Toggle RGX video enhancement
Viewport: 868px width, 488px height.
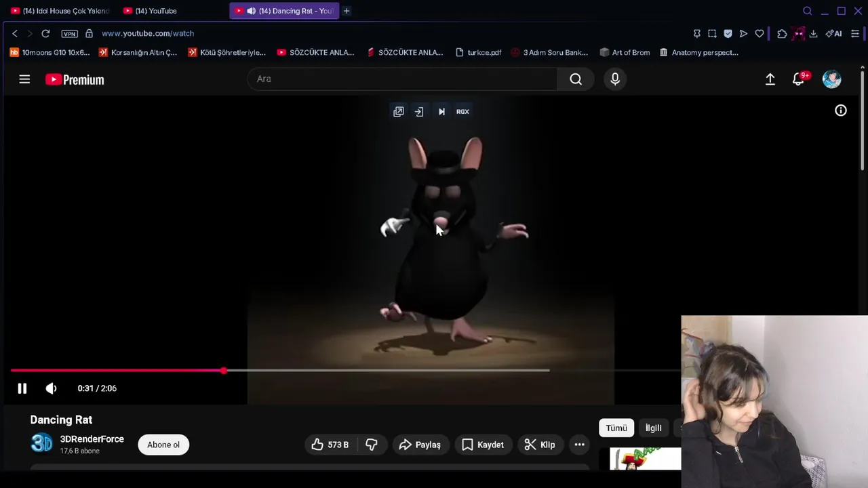462,112
